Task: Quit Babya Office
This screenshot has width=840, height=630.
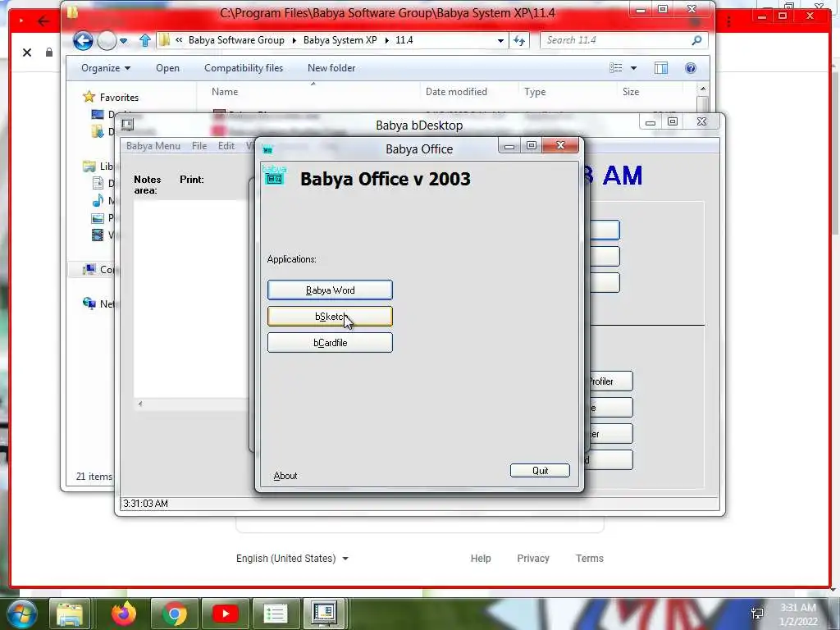Action: 540,470
